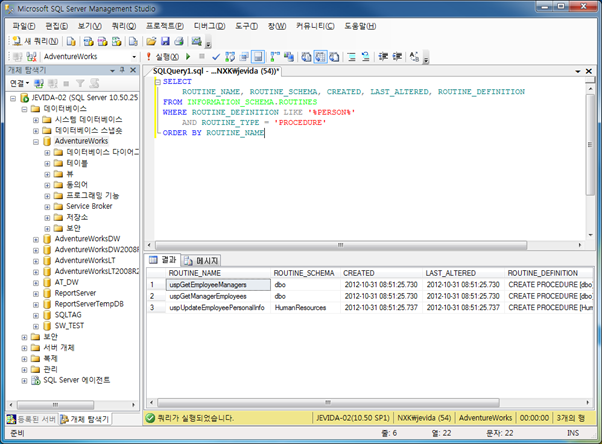Click the results grid horizontal scrollbar
Viewport: 602px width, 444px height.
tap(328, 403)
